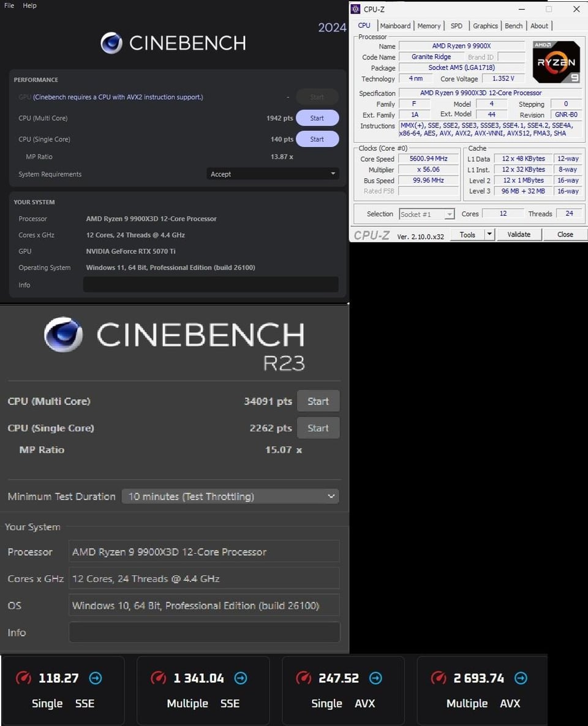Click the AMD Ryzen 9 logo in CPU-Z
The width and height of the screenshot is (588, 726).
(x=557, y=62)
